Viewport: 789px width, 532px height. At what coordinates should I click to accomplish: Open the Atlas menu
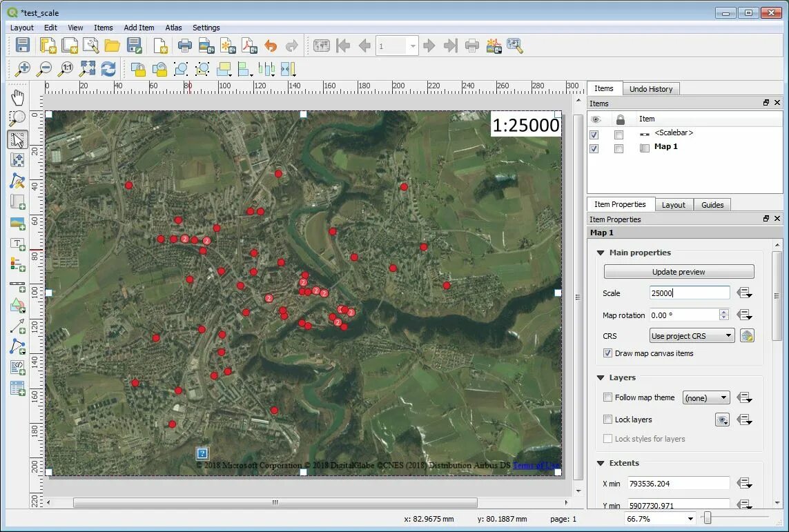tap(173, 28)
